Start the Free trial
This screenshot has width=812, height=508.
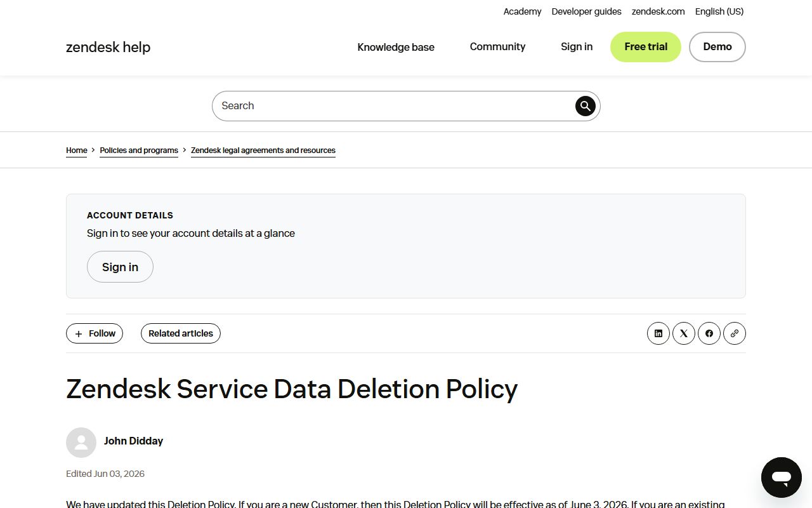[x=646, y=47]
